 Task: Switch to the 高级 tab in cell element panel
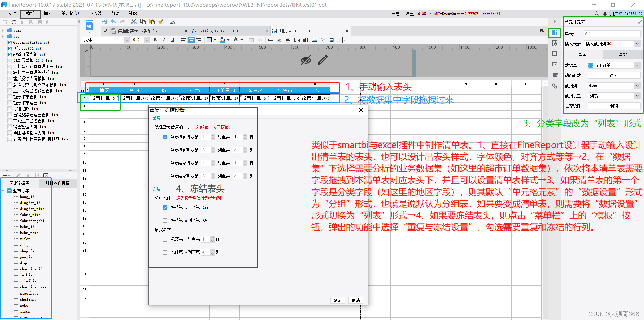(623, 54)
